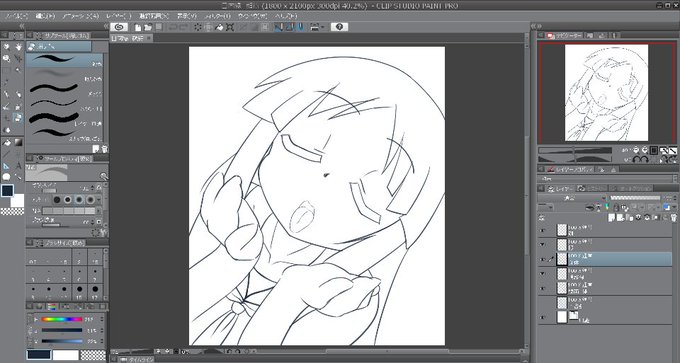Click the Navigator preview thumbnail
Screen dimensions: 680x363
pyautogui.click(x=606, y=92)
